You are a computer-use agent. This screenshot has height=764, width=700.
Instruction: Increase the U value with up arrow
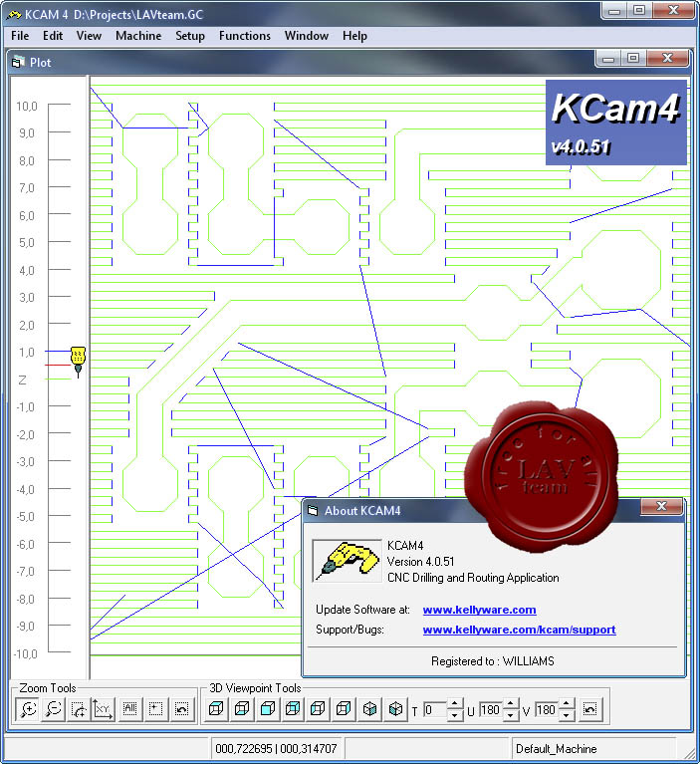pyautogui.click(x=511, y=703)
